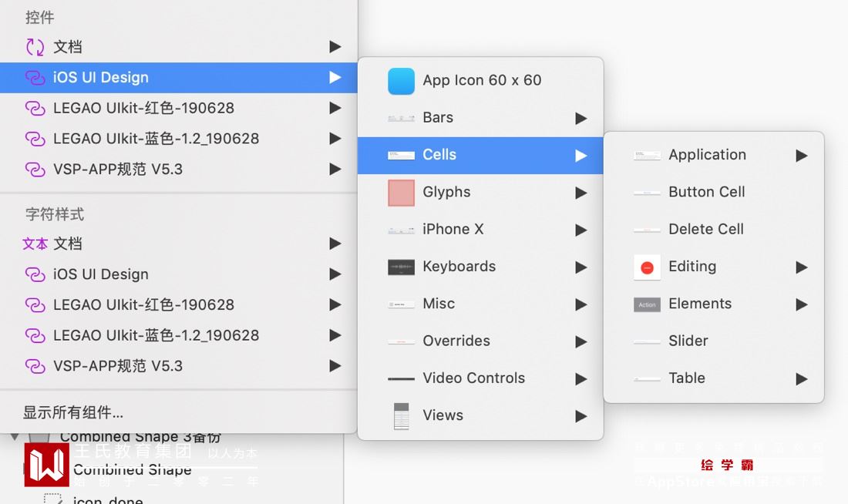Screen dimensions: 848x504
Task: Click the gray Action Elements icon
Action: [647, 304]
